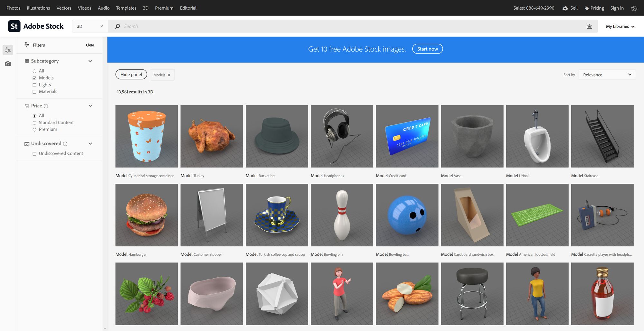Click the Sell cloud upload icon
The image size is (644, 331).
tap(565, 8)
